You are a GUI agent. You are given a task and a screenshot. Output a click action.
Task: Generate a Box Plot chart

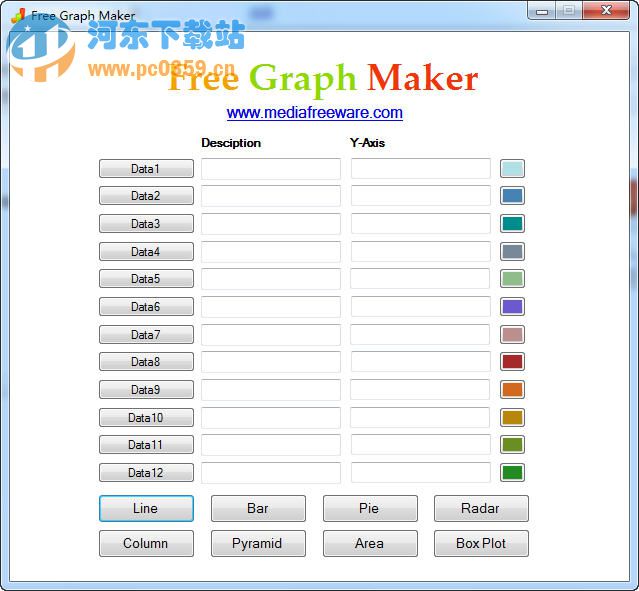(x=481, y=543)
